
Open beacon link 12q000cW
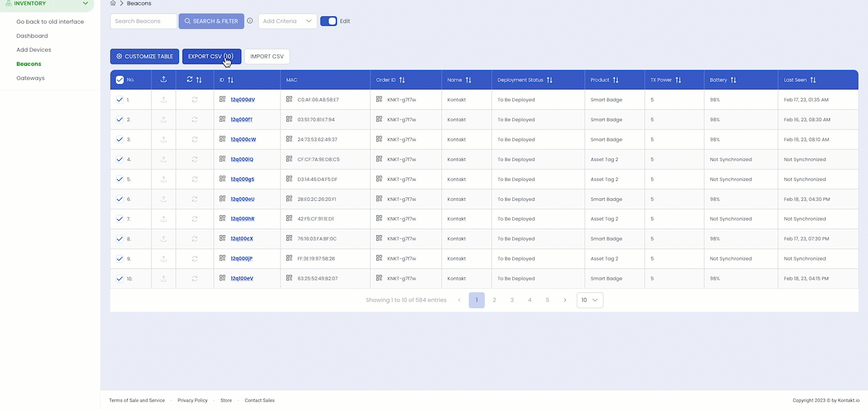[243, 139]
